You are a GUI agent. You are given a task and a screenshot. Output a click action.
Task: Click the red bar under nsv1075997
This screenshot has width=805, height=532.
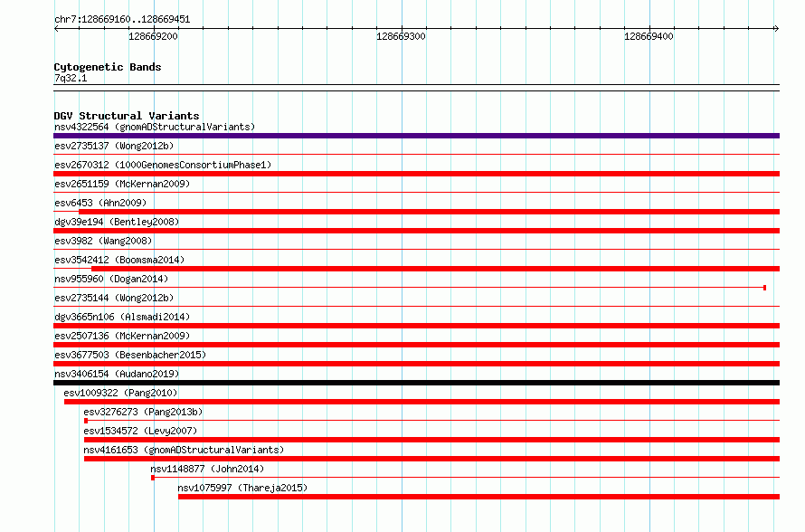[x=479, y=497]
